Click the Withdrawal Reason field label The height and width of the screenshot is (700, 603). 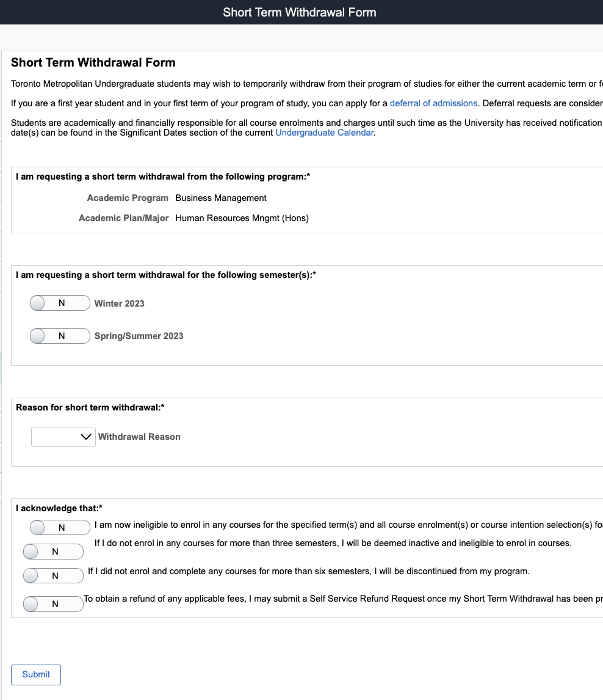coord(139,437)
